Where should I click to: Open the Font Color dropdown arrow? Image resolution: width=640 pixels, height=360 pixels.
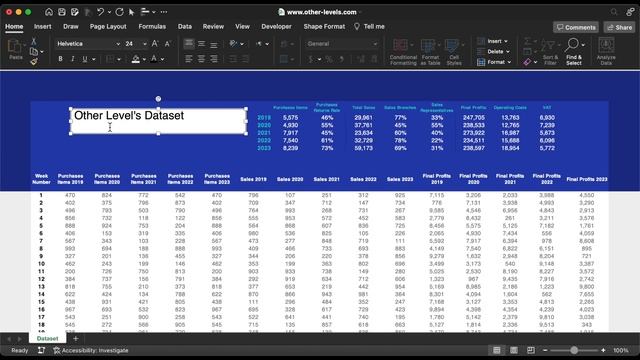pos(162,60)
